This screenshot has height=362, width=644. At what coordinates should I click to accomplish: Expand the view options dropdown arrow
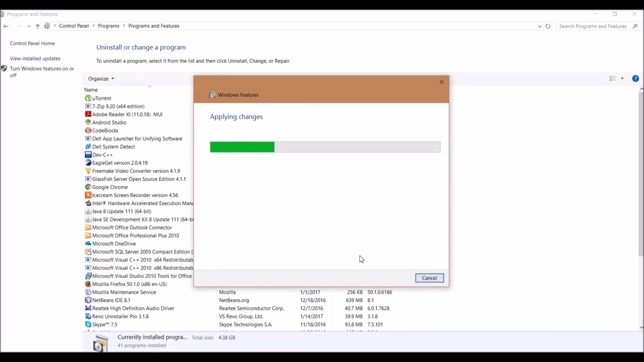[622, 78]
